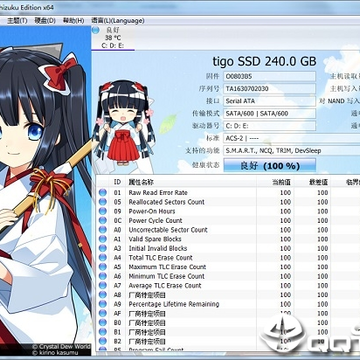The width and height of the screenshot is (360, 360).
Task: Click the status circle for Valid Spare Blocks
Action: coord(102,239)
